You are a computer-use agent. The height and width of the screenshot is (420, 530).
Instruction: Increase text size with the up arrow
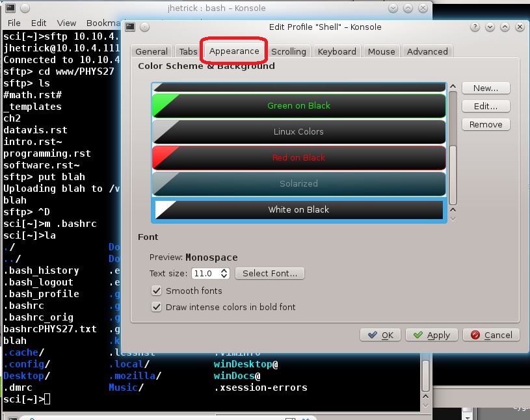224,270
